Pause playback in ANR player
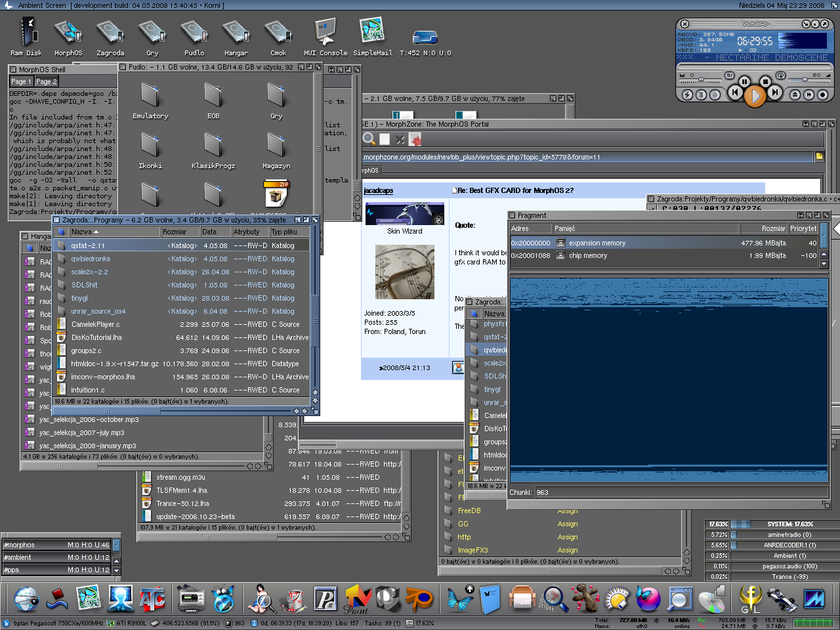This screenshot has width=840, height=630. coord(744,81)
